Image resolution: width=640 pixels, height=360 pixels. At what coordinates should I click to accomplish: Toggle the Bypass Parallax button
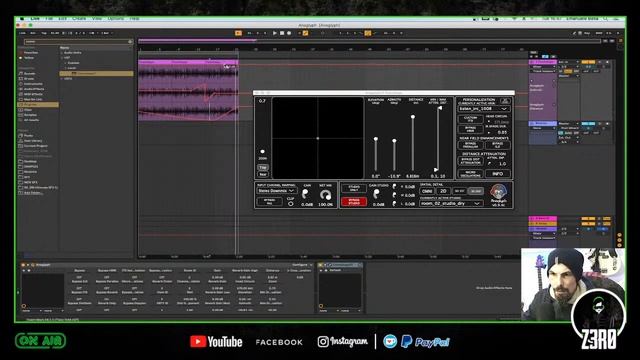coord(471,145)
